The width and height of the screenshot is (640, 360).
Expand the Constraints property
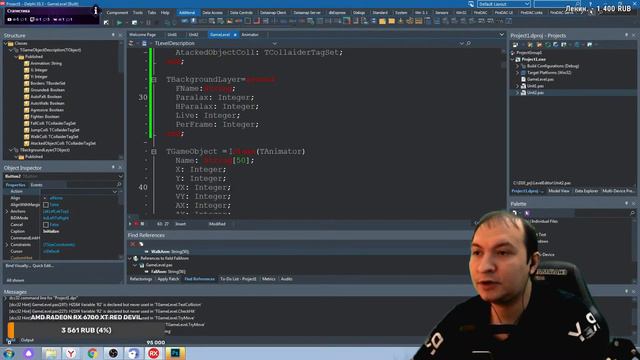pyautogui.click(x=7, y=245)
